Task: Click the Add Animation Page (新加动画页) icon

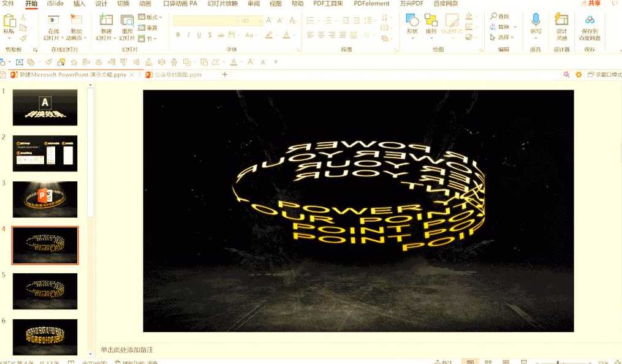Action: [x=76, y=20]
